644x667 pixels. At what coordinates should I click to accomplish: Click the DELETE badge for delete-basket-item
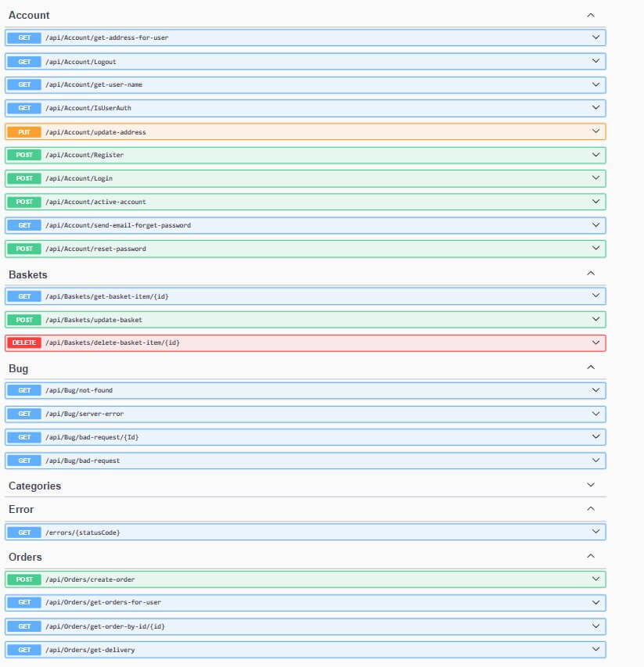click(x=24, y=342)
